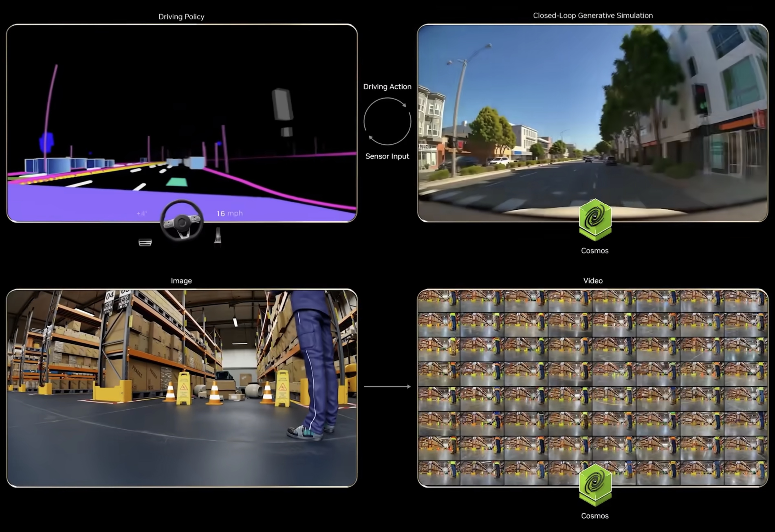The height and width of the screenshot is (532, 775).
Task: Click the arrow between Image and Video
Action: point(387,387)
